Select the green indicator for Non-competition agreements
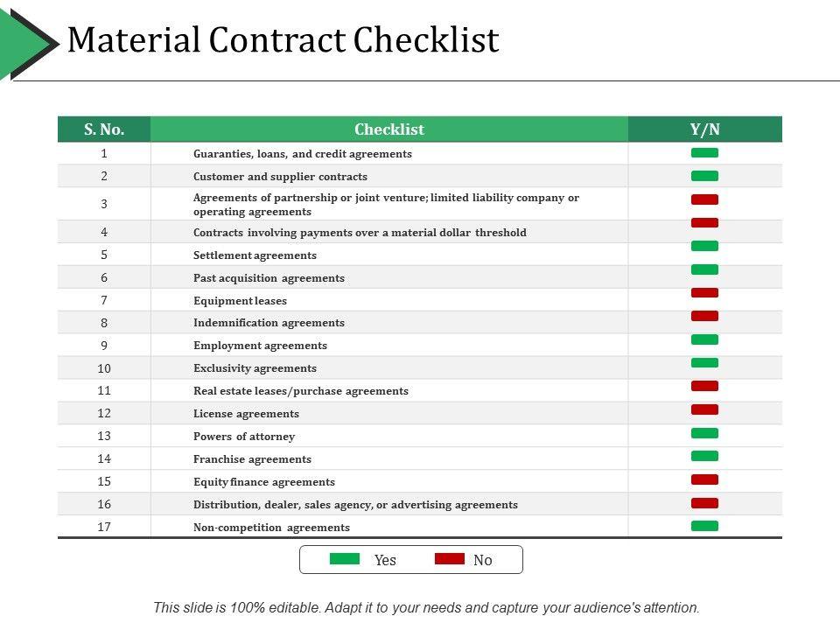The width and height of the screenshot is (840, 630). point(704,526)
